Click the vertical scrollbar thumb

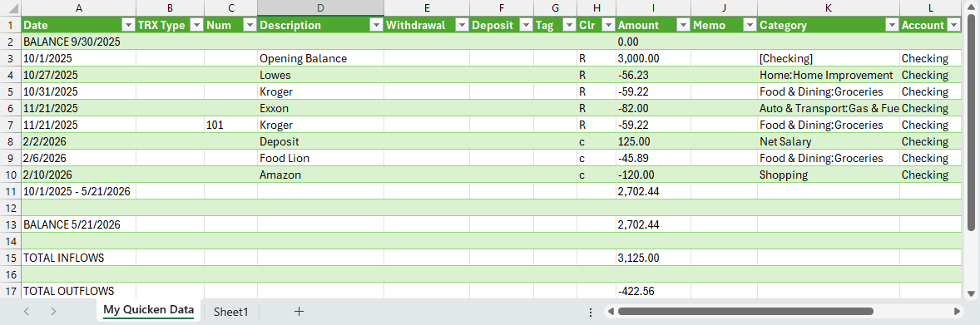coord(971,123)
